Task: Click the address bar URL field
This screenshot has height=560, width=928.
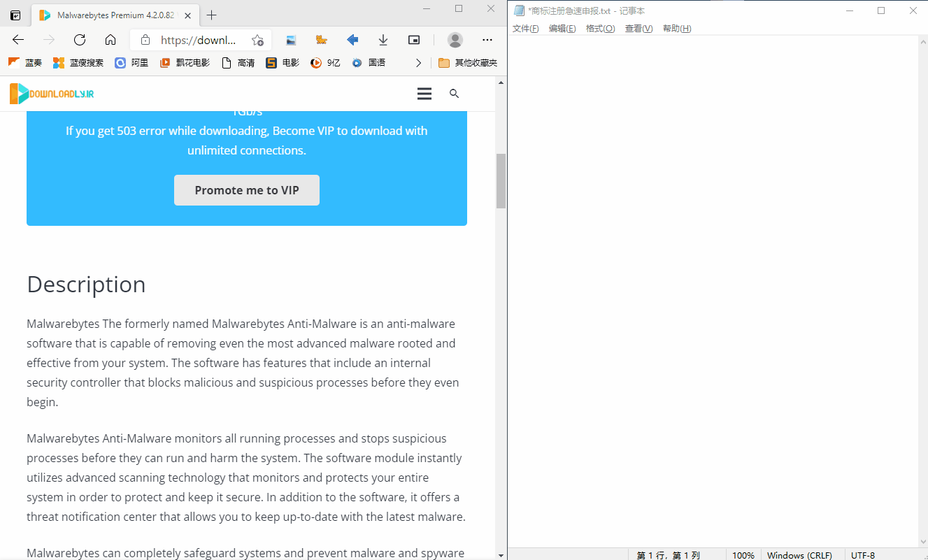Action: pyautogui.click(x=199, y=40)
